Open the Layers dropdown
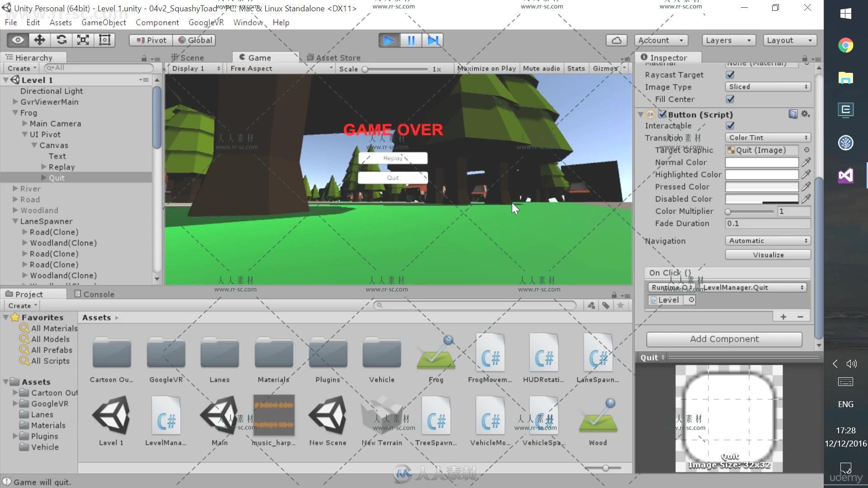 coord(728,40)
